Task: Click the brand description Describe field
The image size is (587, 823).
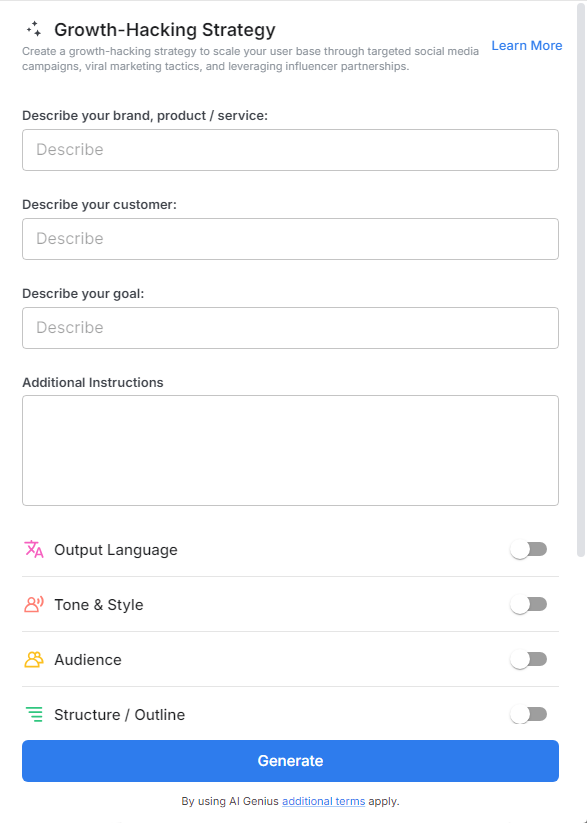Action: (x=290, y=149)
